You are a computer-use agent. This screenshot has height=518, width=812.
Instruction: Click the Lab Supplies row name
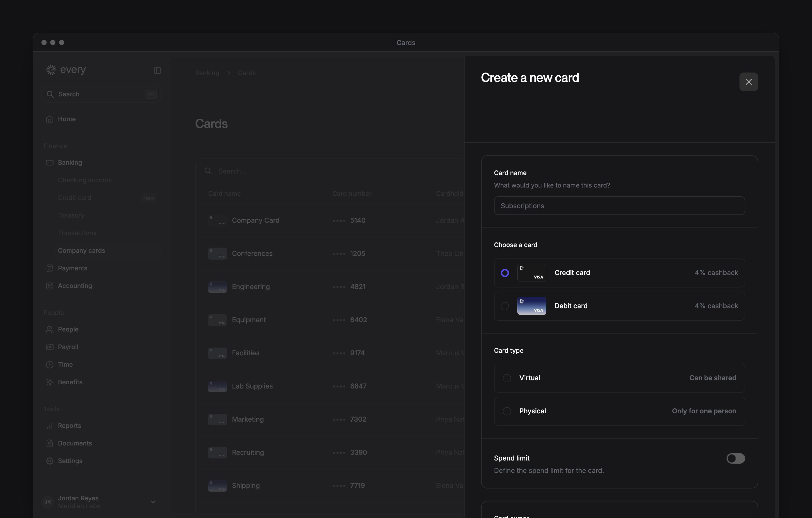coord(252,386)
